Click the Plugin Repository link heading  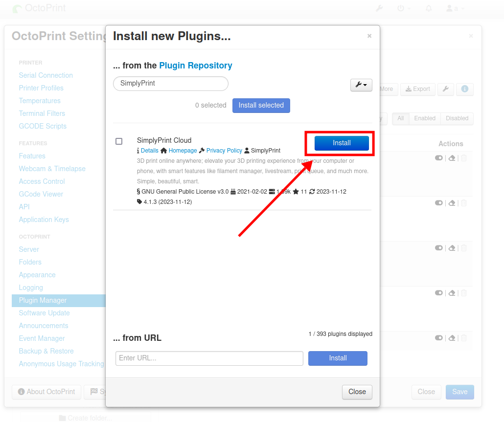(195, 66)
